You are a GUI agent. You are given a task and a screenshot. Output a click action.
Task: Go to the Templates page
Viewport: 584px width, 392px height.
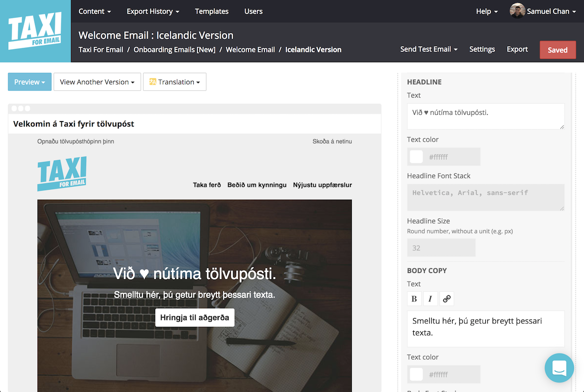click(x=212, y=11)
